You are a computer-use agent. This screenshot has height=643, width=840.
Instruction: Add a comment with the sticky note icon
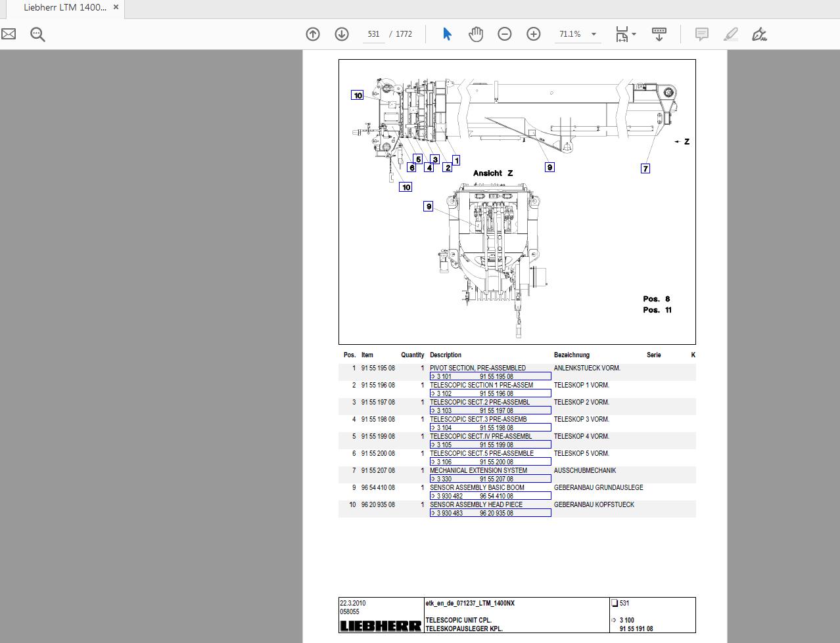702,34
